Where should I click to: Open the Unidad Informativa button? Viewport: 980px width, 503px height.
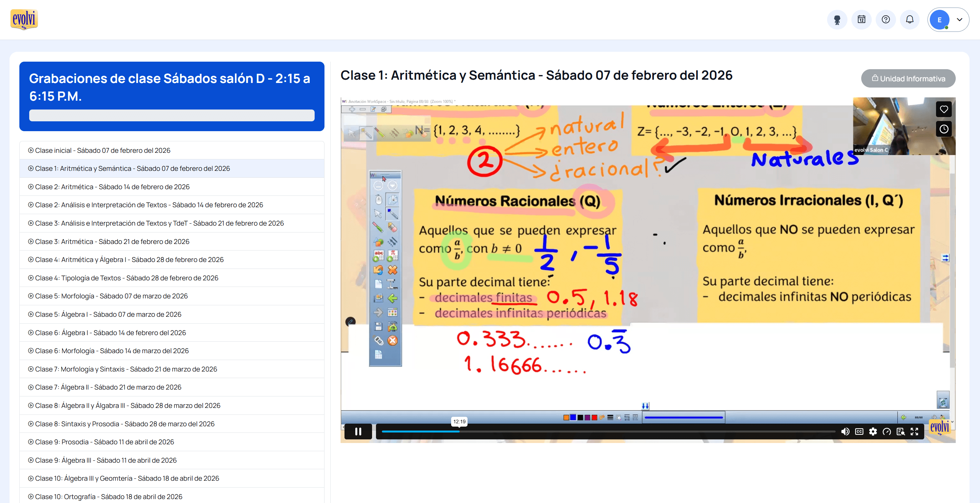(908, 78)
